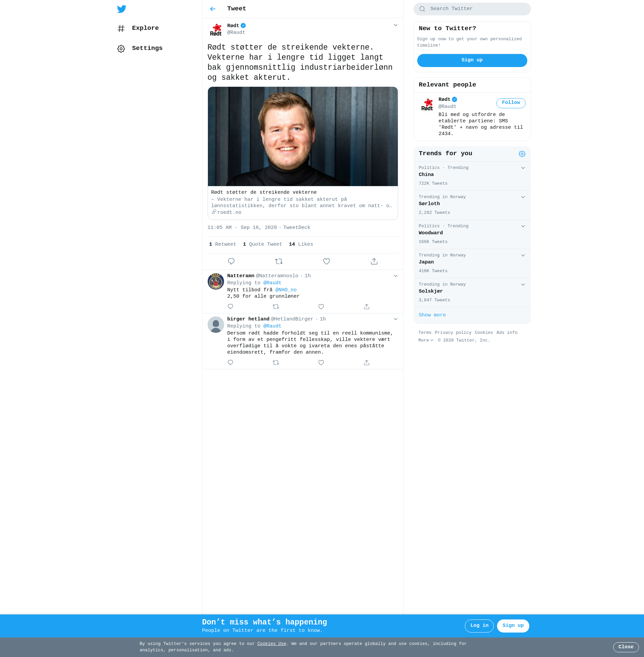
Task: View the 14 Likes list
Action: pos(301,244)
